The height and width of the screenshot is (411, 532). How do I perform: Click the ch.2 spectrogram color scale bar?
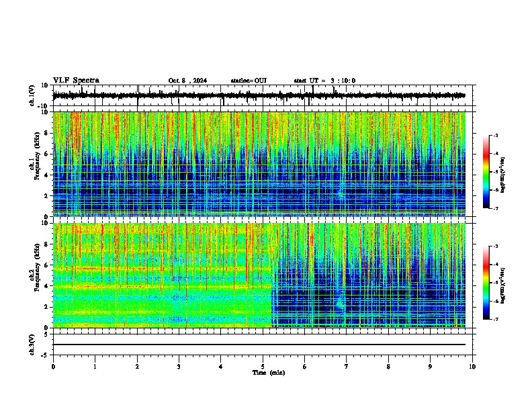tap(486, 283)
